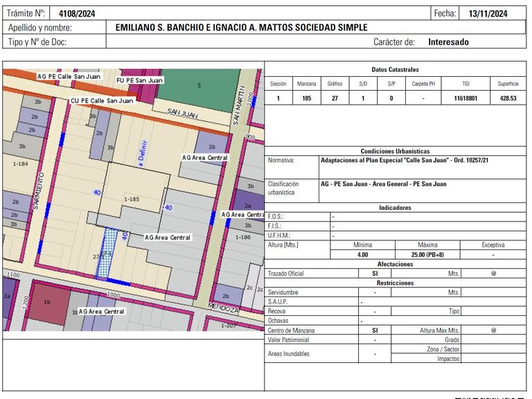
Task: Click the TGI value 11618801
Action: click(465, 98)
